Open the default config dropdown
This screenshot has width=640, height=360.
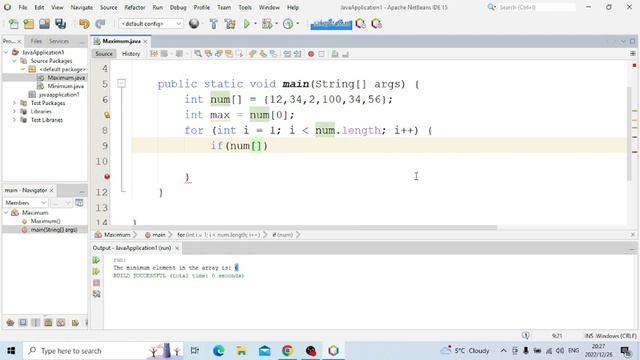[151, 24]
